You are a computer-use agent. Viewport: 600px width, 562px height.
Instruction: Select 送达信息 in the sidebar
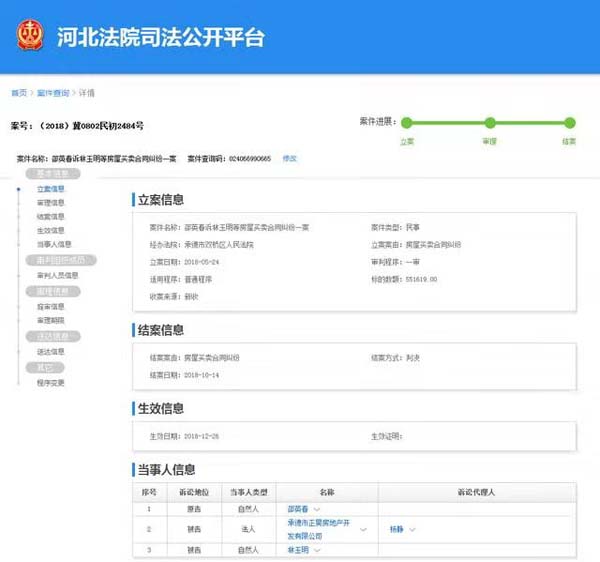[51, 351]
